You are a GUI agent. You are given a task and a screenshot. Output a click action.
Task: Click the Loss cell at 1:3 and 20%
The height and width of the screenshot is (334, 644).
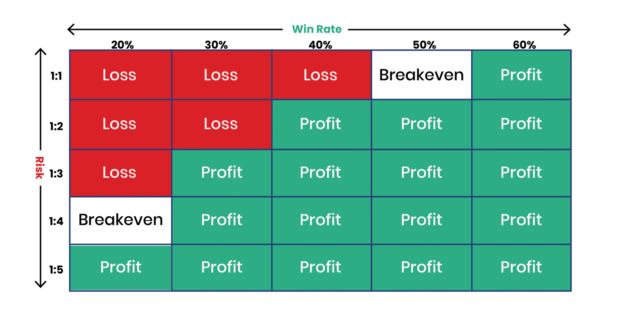click(120, 173)
